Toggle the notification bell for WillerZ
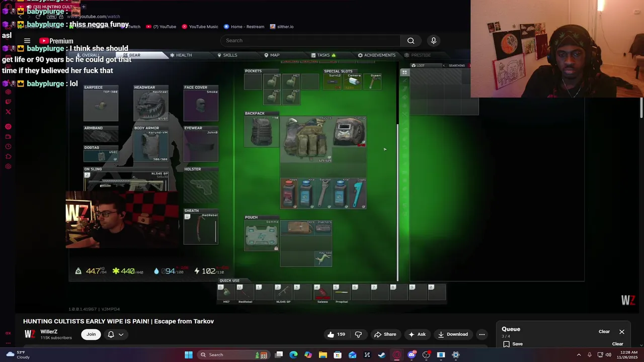644x362 pixels. click(111, 334)
